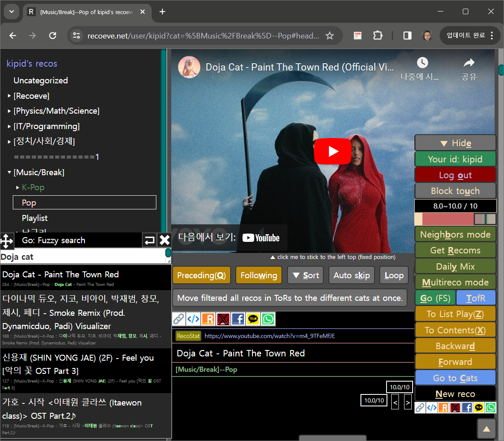Expand the [Recoeve] category
Viewport: 504px width, 441px height.
[x=9, y=96]
